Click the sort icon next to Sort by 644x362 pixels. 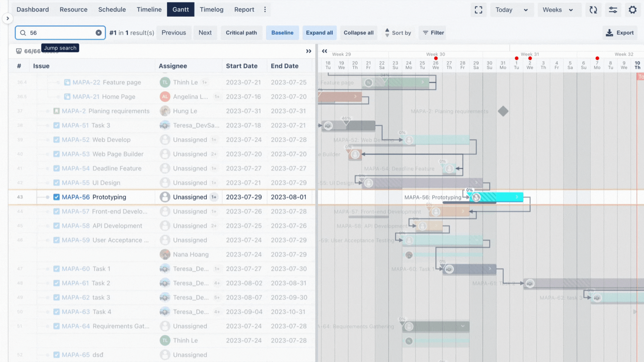(387, 33)
